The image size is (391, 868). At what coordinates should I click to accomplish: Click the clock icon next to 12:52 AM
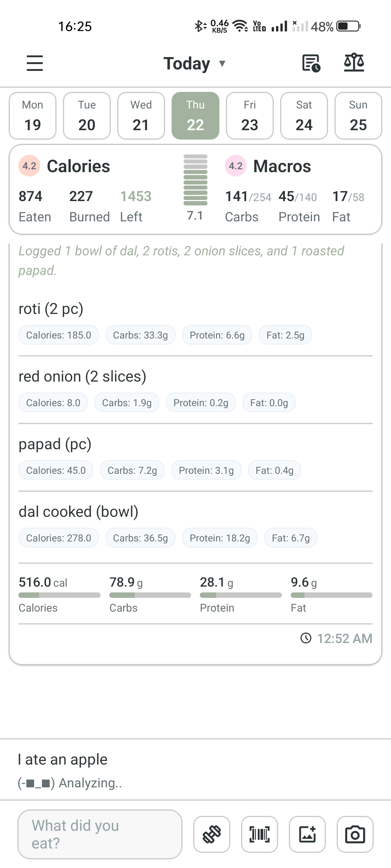(x=305, y=638)
